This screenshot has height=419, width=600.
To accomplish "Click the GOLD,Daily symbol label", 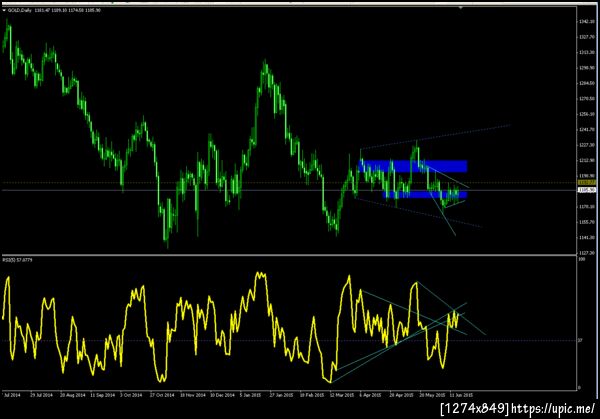I will point(20,10).
